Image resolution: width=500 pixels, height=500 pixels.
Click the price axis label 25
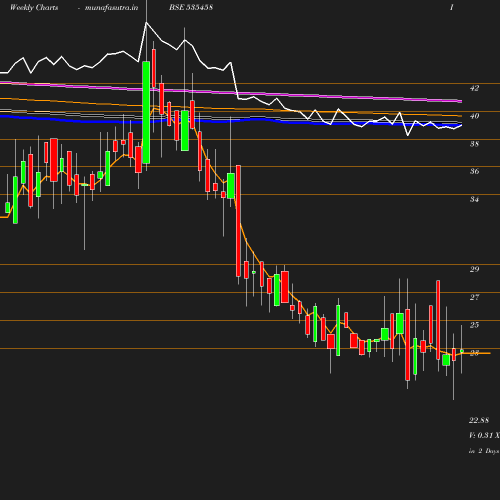click(x=474, y=325)
